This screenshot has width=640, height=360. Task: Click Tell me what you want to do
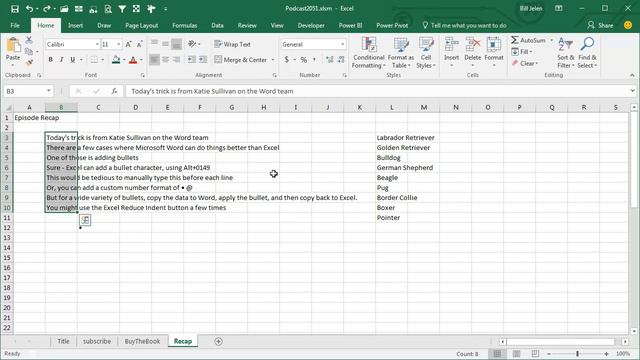pyautogui.click(x=464, y=25)
